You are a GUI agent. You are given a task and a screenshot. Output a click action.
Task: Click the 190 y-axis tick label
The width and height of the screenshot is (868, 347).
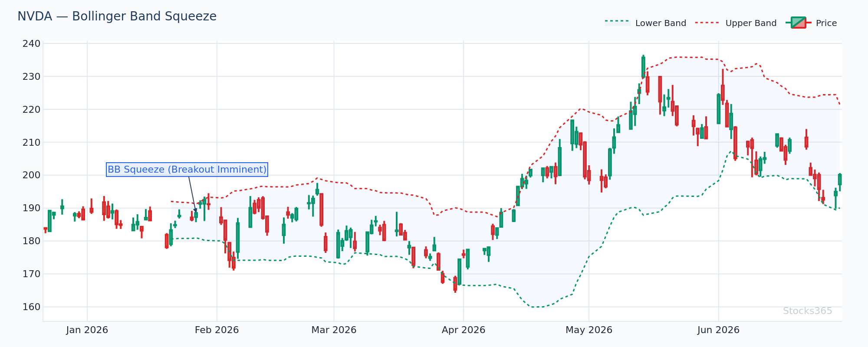pos(32,208)
